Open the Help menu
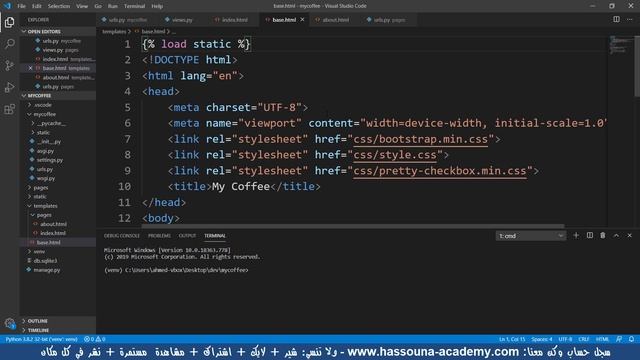 click(157, 6)
